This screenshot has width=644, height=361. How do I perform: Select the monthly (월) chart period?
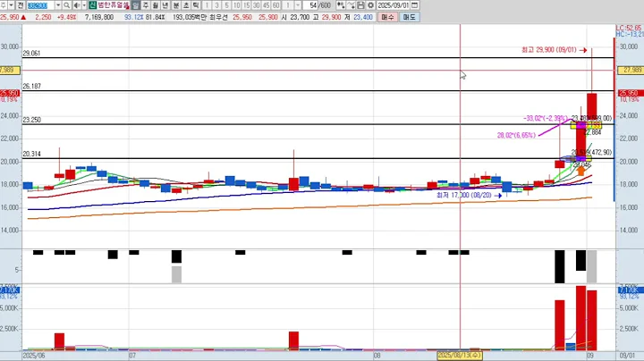(x=156, y=5)
